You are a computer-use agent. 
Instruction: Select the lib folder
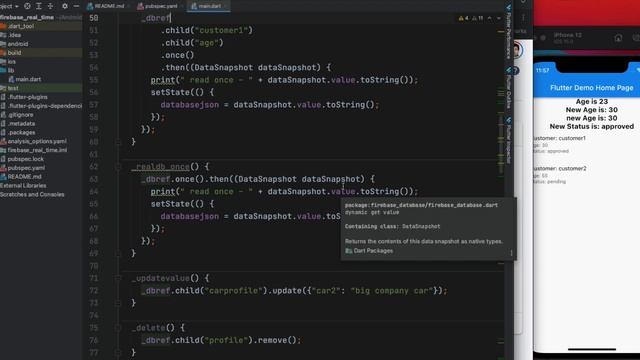click(x=11, y=71)
